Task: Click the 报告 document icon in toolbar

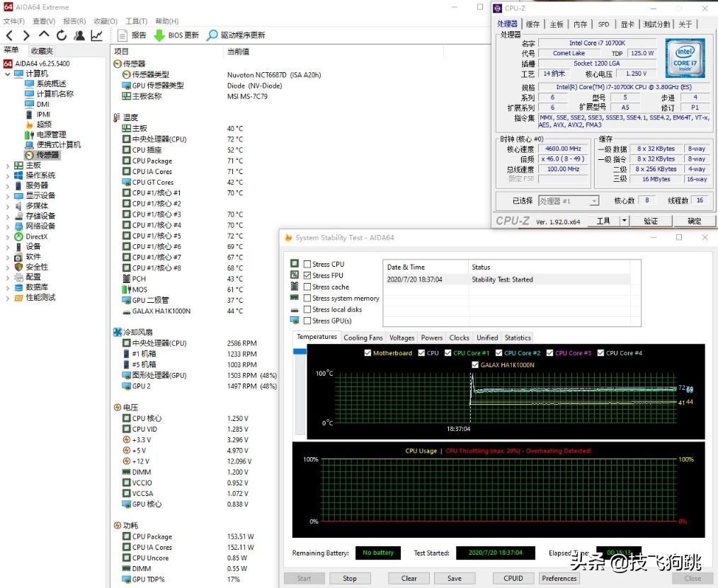Action: (122, 35)
